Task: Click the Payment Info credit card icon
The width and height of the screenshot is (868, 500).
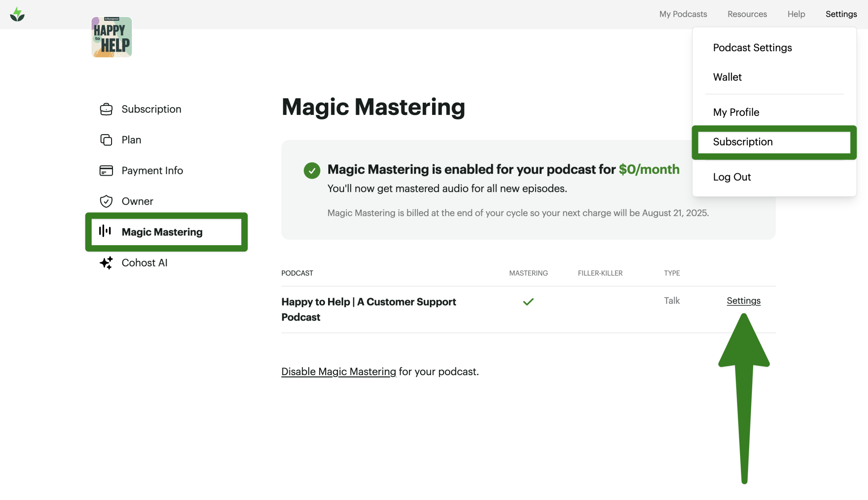Action: coord(106,171)
